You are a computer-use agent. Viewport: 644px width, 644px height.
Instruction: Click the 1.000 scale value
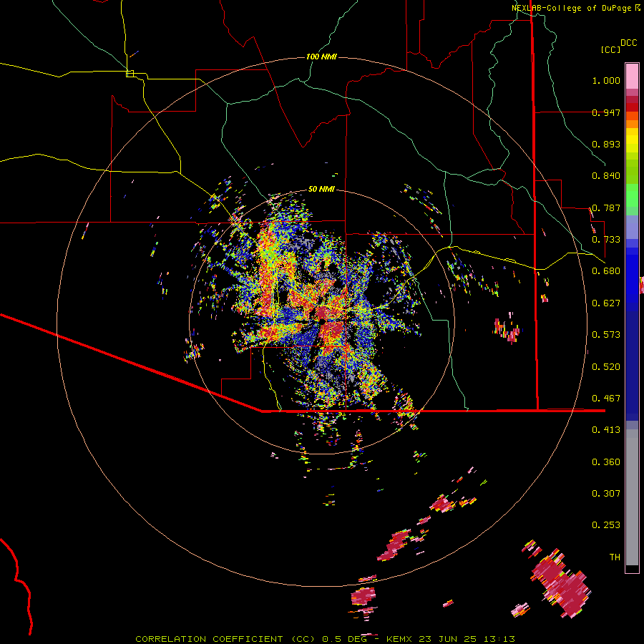pyautogui.click(x=606, y=80)
